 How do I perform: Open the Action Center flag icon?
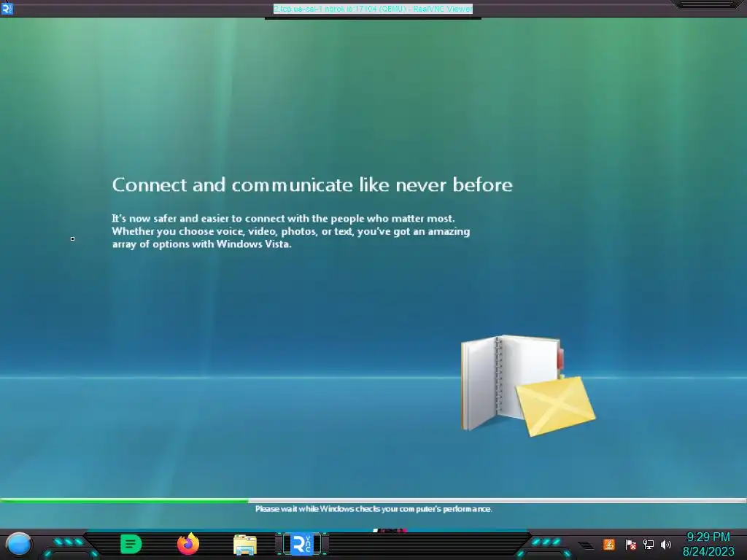pyautogui.click(x=630, y=544)
